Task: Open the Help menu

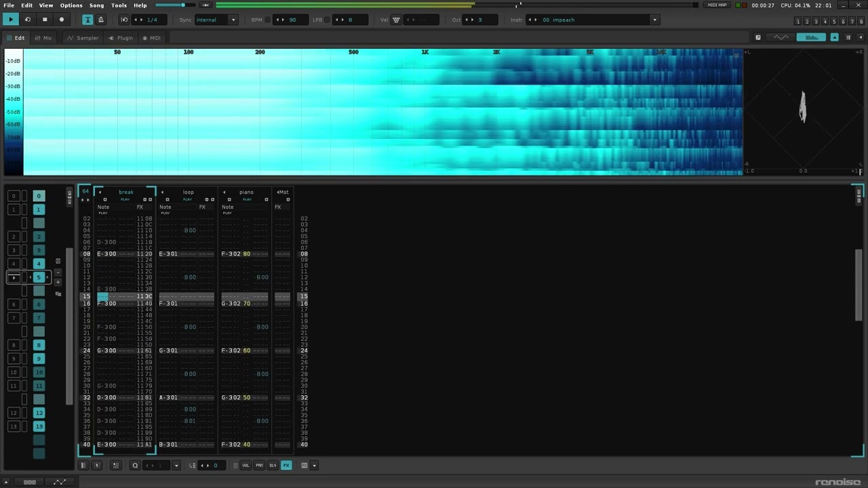Action: click(x=140, y=5)
